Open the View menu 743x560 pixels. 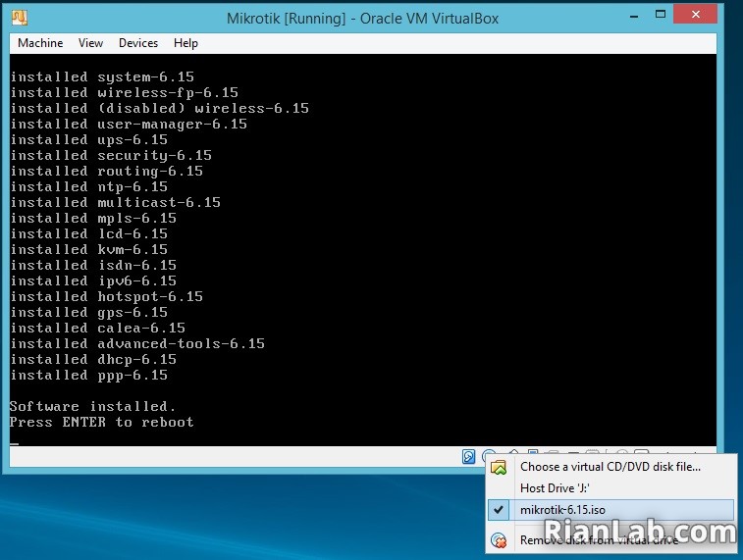point(90,43)
